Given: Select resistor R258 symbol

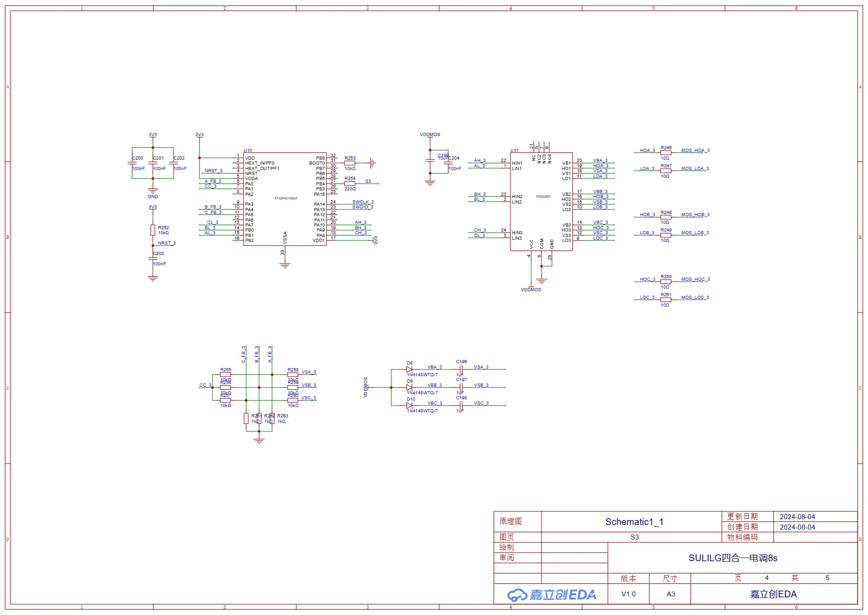Looking at the screenshot, I should point(293,375).
